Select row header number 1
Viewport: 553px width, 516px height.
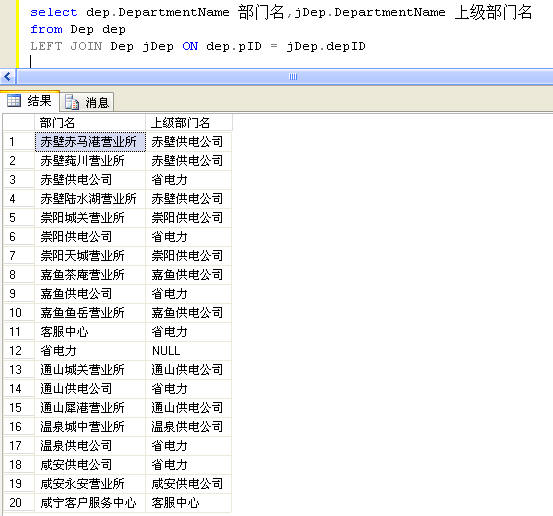19,142
